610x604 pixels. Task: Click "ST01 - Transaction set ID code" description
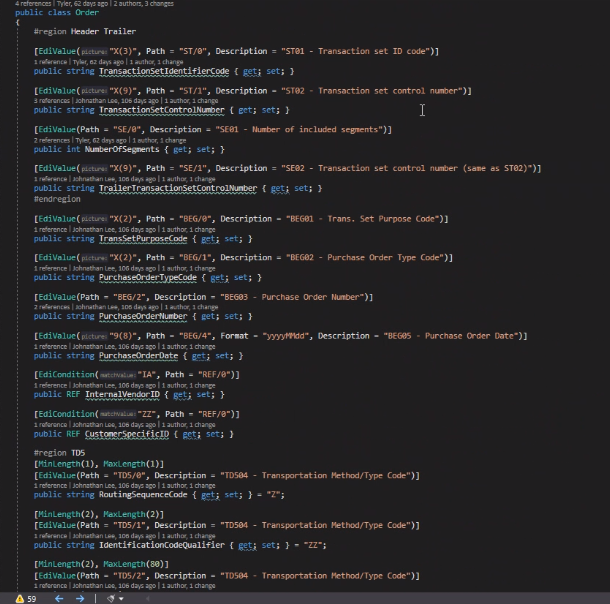pos(355,51)
